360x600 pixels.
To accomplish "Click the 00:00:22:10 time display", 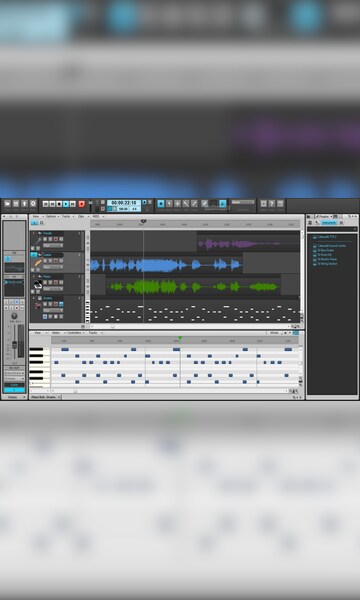I will tap(124, 203).
